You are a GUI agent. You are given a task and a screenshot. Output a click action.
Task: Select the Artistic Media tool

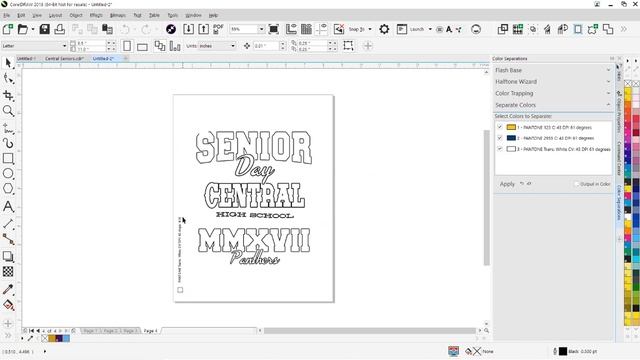(8, 143)
